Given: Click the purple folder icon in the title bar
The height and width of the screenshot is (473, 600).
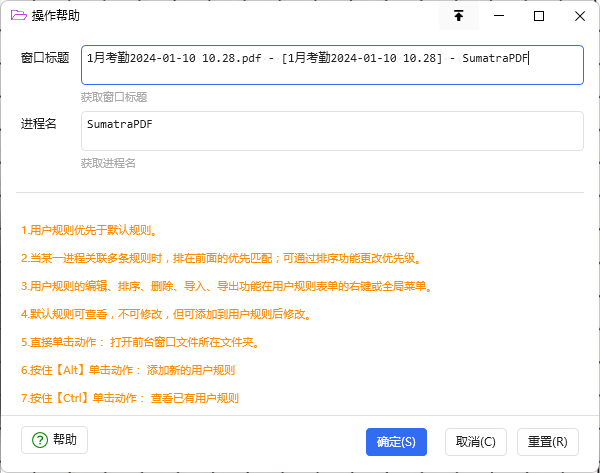Looking at the screenshot, I should [x=18, y=15].
